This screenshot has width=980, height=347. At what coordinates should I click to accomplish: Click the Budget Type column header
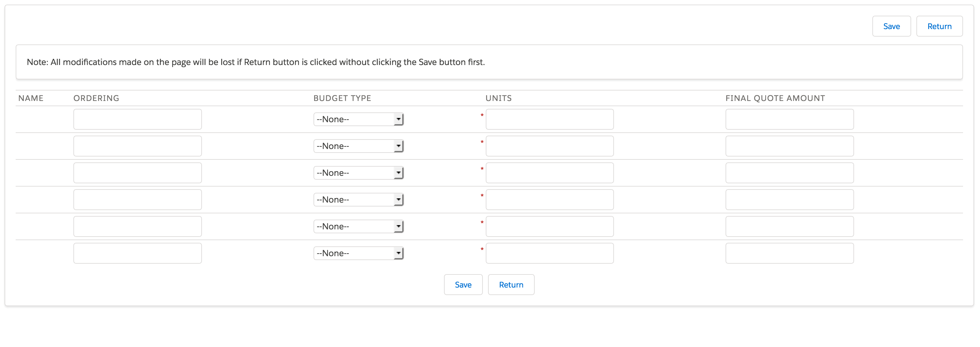(342, 98)
